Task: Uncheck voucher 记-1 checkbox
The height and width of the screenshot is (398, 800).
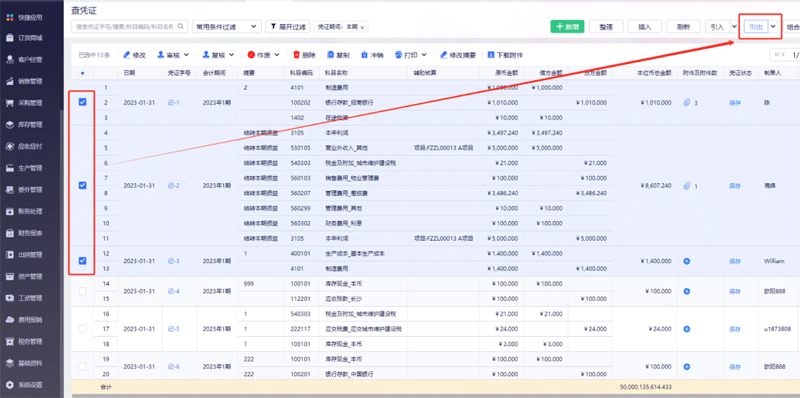Action: click(82, 102)
